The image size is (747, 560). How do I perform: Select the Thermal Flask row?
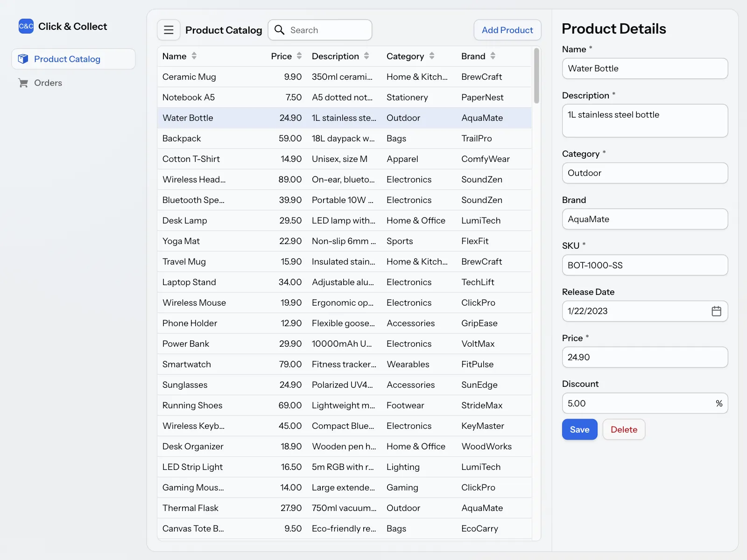pyautogui.click(x=345, y=508)
